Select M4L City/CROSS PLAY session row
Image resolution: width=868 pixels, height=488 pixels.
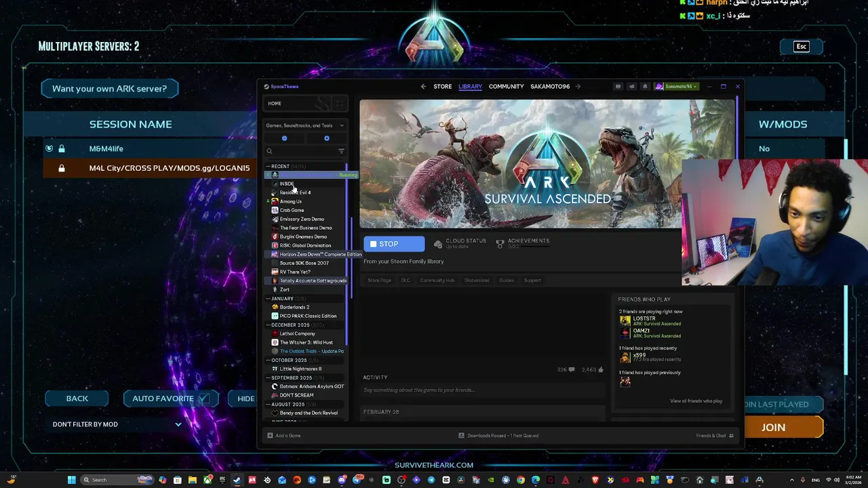point(149,168)
